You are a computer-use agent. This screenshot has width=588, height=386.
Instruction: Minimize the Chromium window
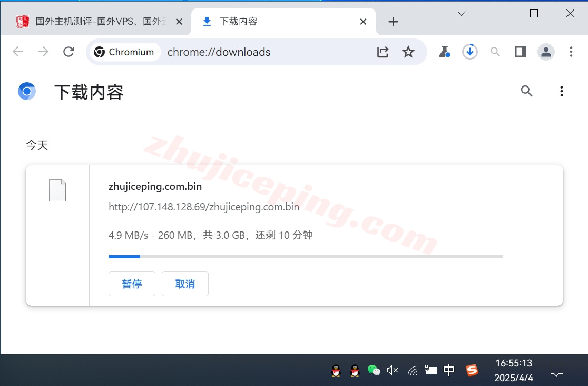pos(497,14)
